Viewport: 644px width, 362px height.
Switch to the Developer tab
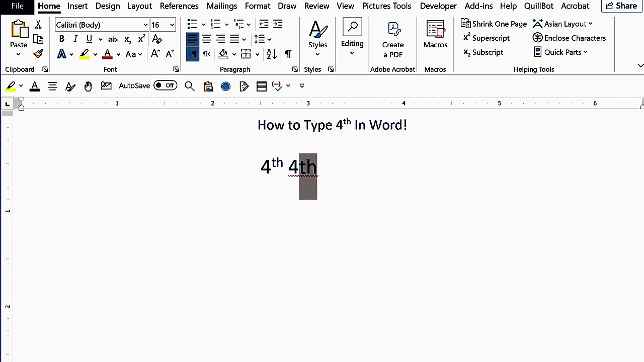[x=438, y=6]
